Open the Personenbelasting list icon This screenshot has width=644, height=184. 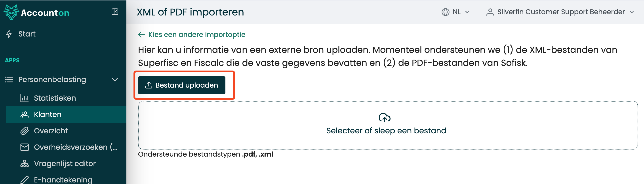9,80
